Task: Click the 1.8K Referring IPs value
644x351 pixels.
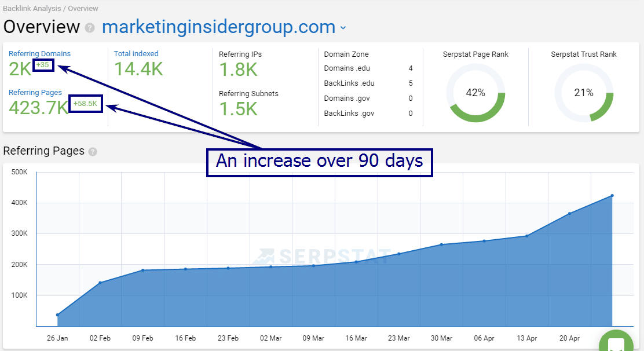Action: (238, 70)
